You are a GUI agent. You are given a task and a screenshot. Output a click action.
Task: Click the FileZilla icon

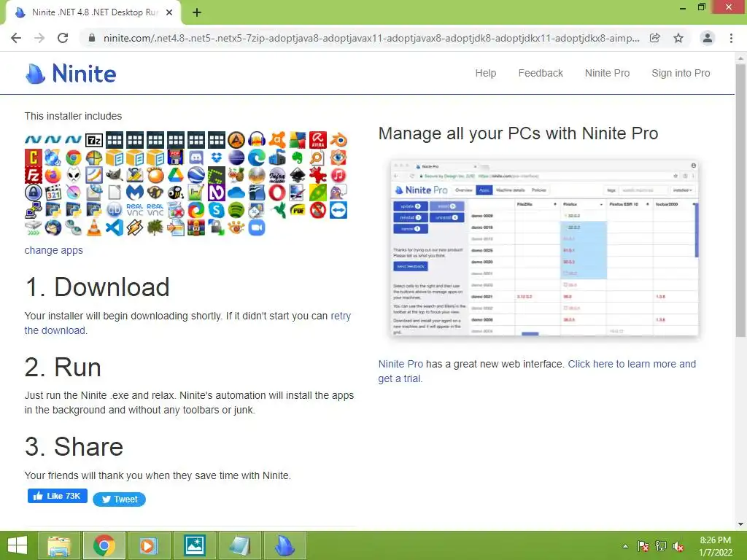33,175
